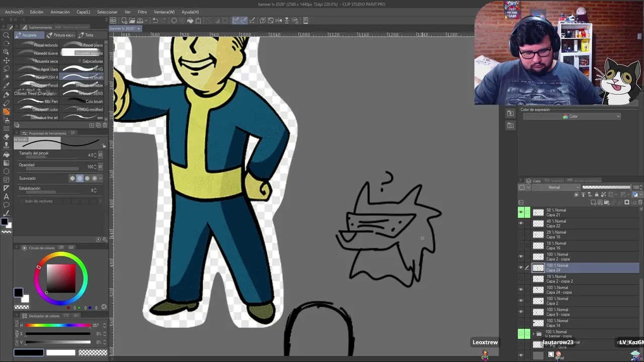The width and height of the screenshot is (644, 362).
Task: Click the Undo arrow icon
Action: pyautogui.click(x=155, y=21)
